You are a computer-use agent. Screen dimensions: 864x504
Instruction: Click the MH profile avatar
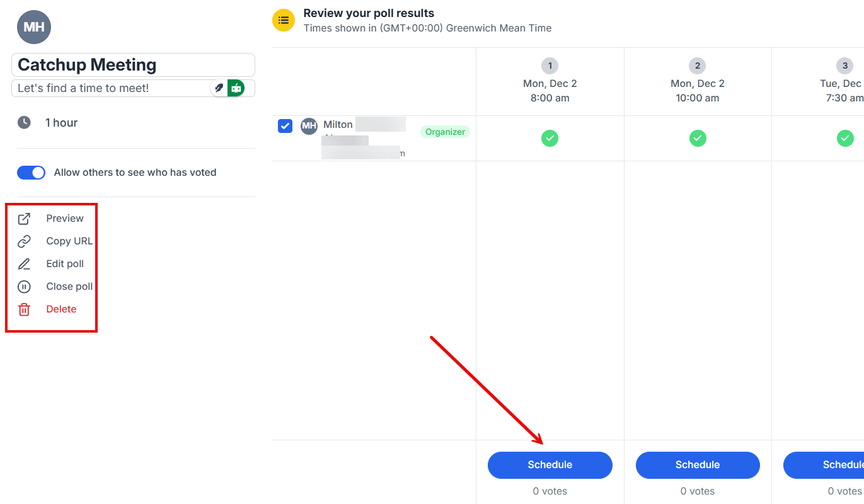click(x=34, y=27)
